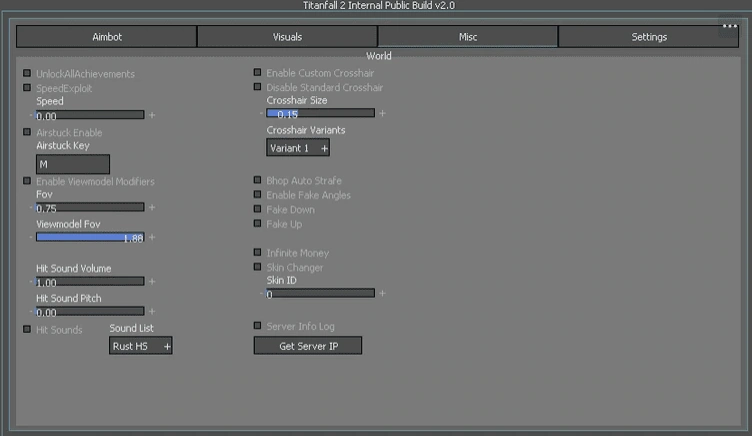752x436 pixels.
Task: Enable Fake Angles checkbox
Action: coord(258,194)
